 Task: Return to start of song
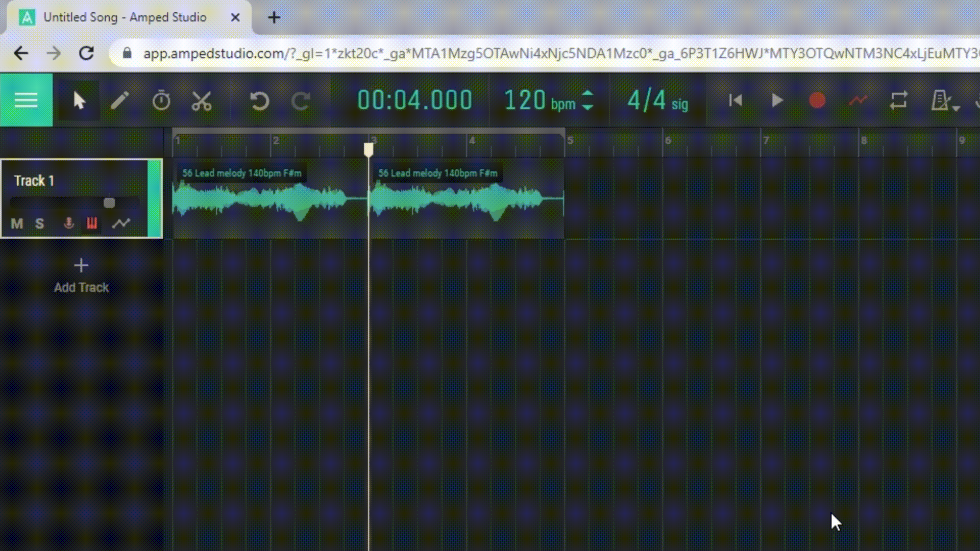[736, 101]
